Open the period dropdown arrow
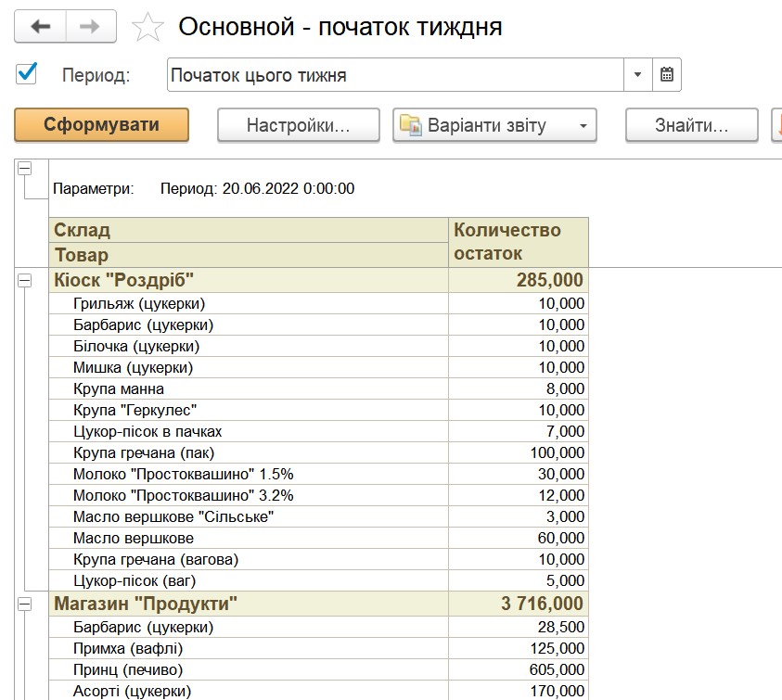 point(637,75)
